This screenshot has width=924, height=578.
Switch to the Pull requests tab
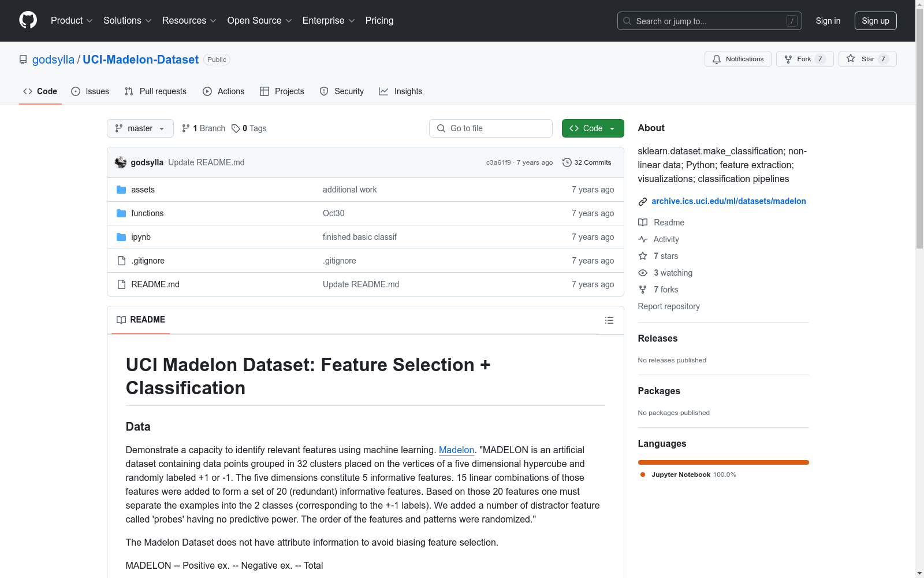click(155, 91)
